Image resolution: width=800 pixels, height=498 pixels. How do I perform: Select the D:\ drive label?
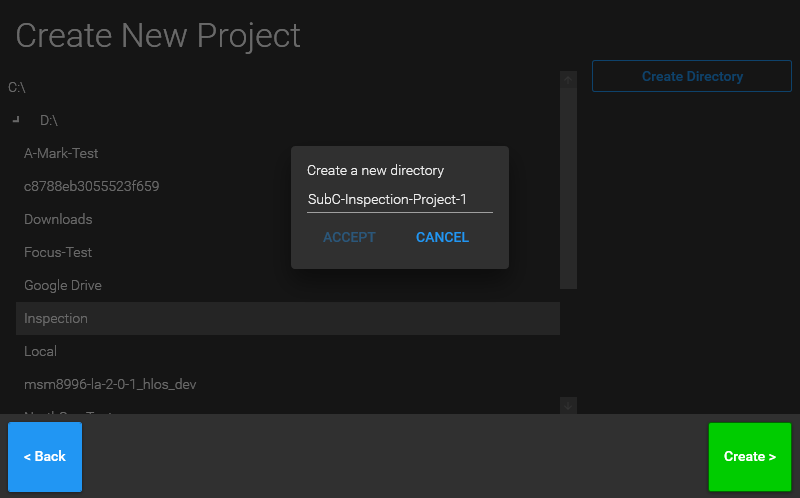[49, 120]
